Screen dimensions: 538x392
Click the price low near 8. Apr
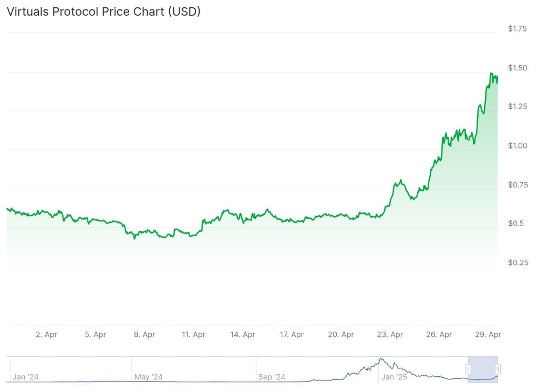134,238
